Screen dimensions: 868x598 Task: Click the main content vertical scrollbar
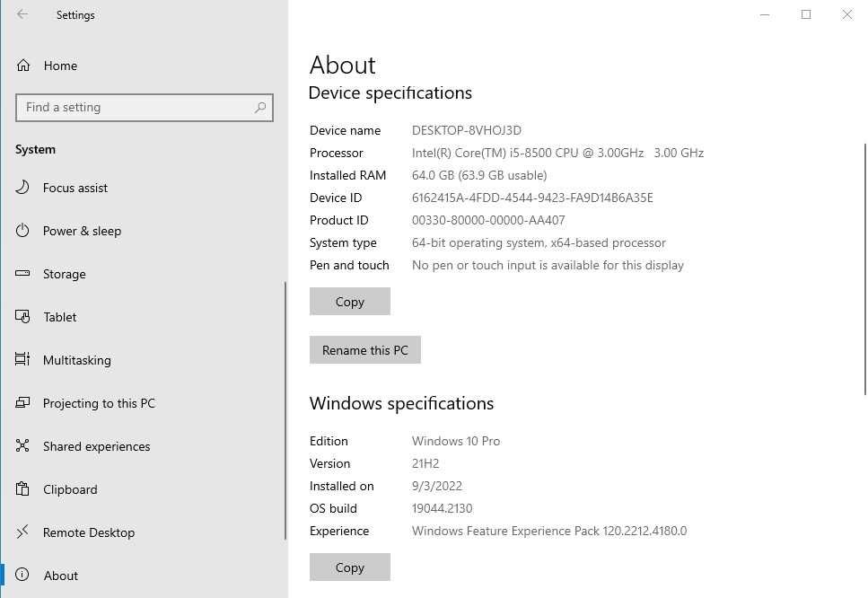tap(864, 269)
